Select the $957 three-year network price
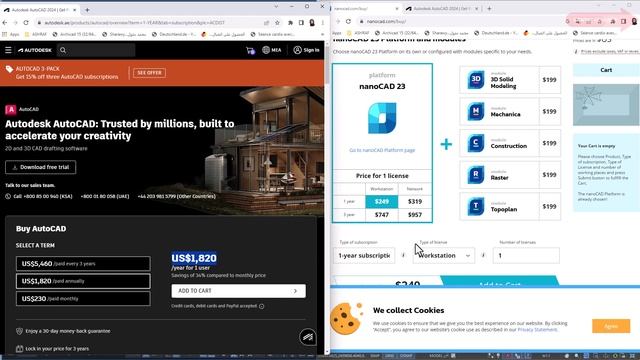The height and width of the screenshot is (360, 640). coord(415,215)
